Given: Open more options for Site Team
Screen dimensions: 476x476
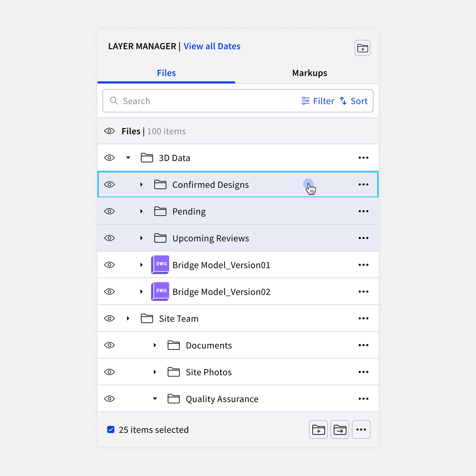Looking at the screenshot, I should tap(363, 318).
